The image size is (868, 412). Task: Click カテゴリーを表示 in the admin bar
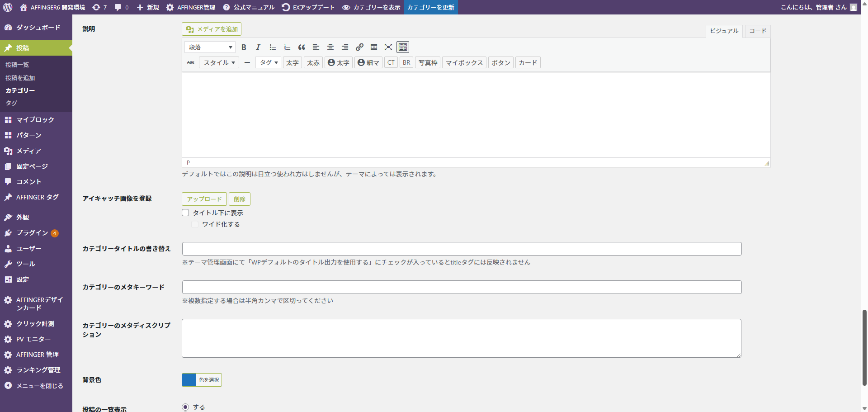(371, 7)
